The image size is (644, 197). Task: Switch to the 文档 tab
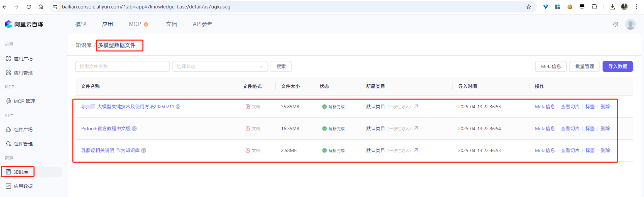tap(171, 24)
